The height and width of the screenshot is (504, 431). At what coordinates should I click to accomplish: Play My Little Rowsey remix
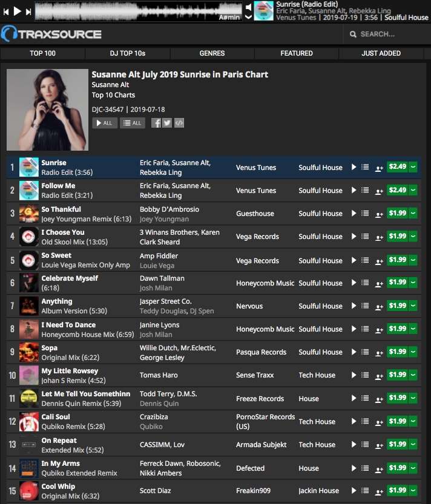point(354,375)
